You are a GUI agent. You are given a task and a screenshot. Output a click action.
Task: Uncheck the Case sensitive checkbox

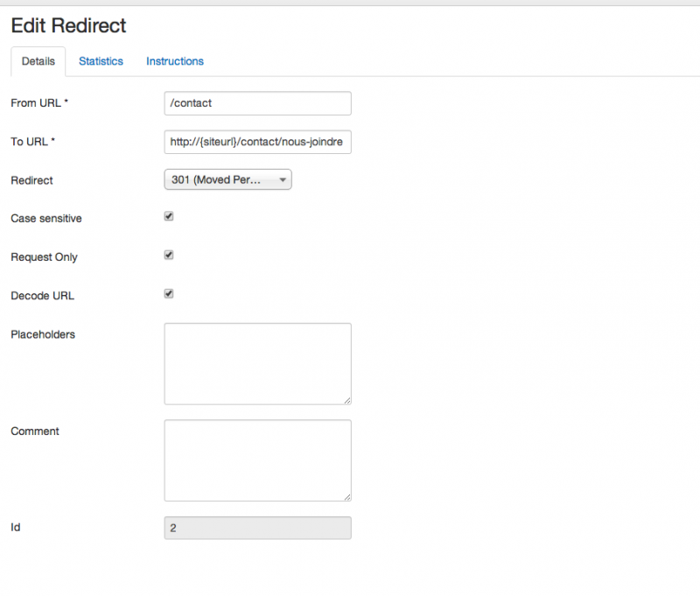(169, 216)
